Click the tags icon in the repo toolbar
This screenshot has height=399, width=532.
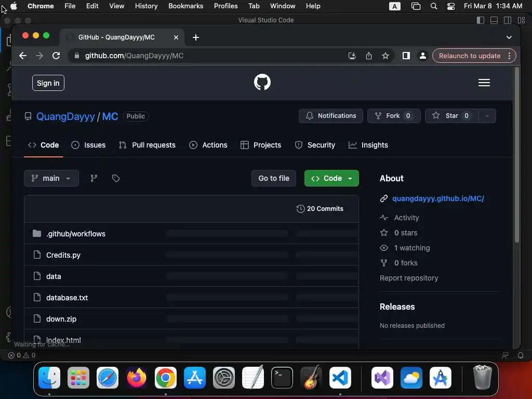(116, 178)
